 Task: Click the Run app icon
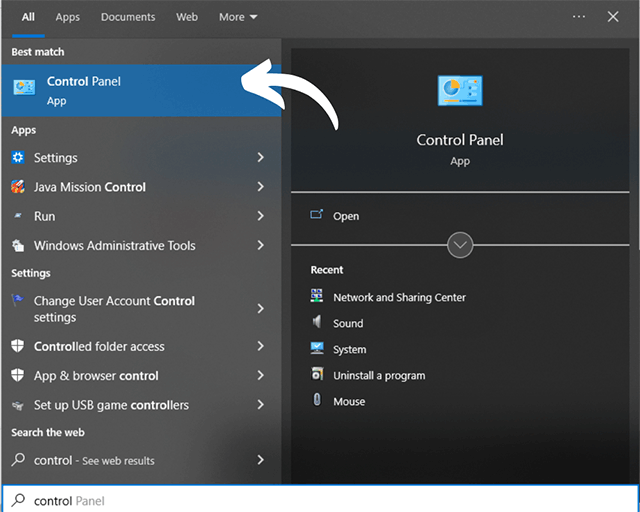pyautogui.click(x=18, y=216)
